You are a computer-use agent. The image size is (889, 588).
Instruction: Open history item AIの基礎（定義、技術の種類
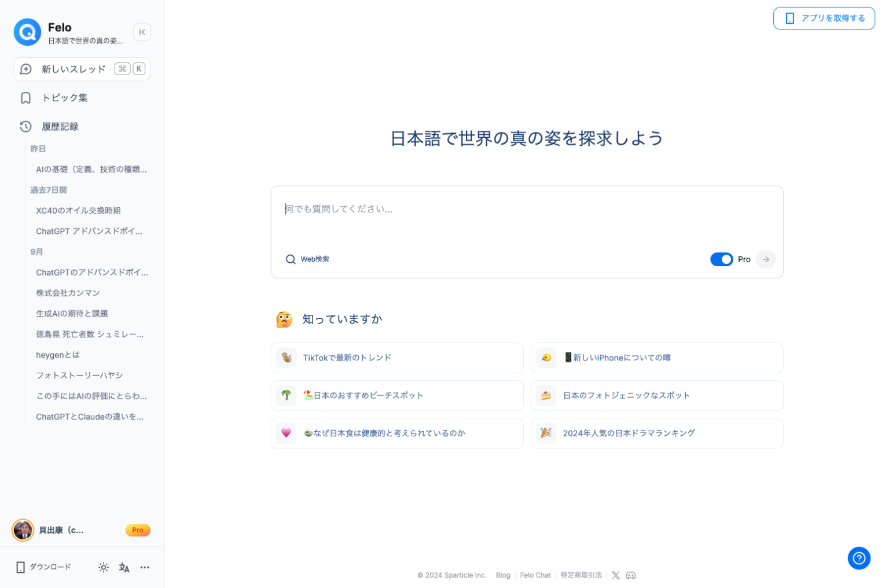(x=91, y=170)
